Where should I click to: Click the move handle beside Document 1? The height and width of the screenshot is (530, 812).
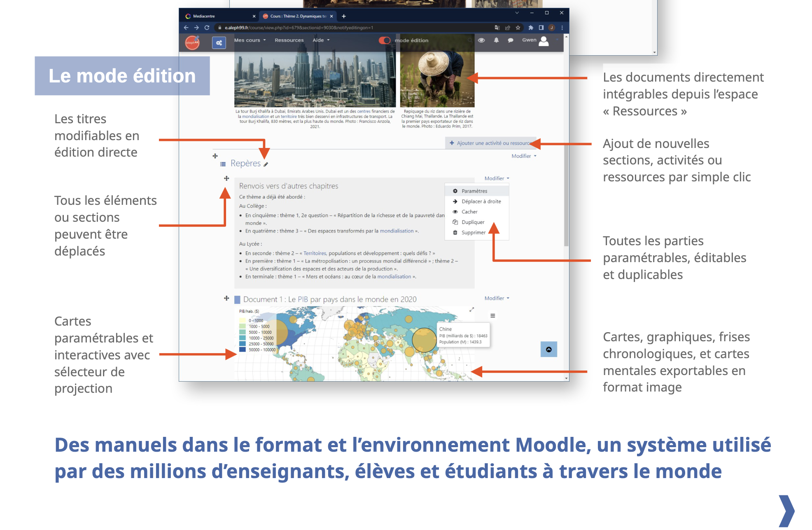tap(226, 298)
